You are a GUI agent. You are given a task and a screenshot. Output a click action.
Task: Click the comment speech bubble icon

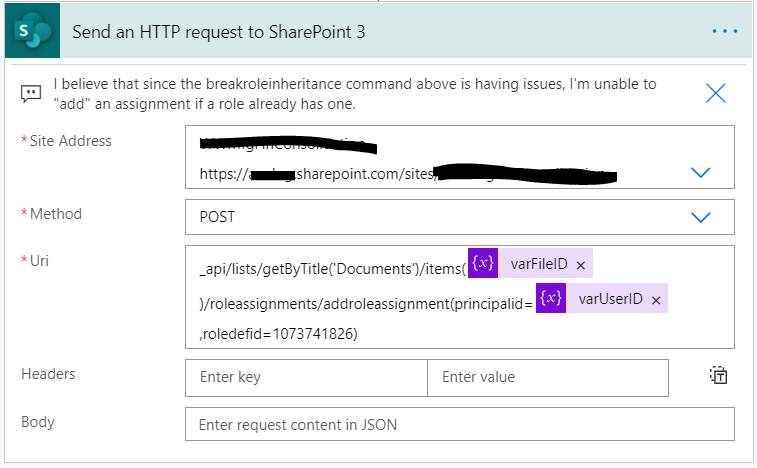(31, 92)
